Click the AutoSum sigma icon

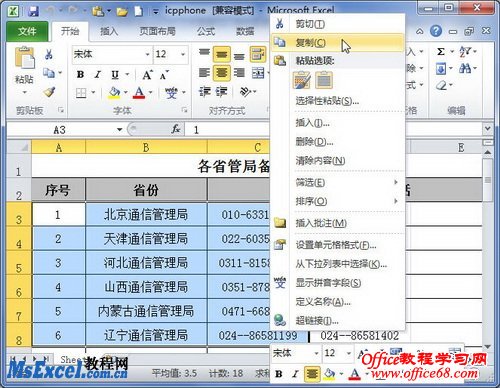click(x=441, y=52)
